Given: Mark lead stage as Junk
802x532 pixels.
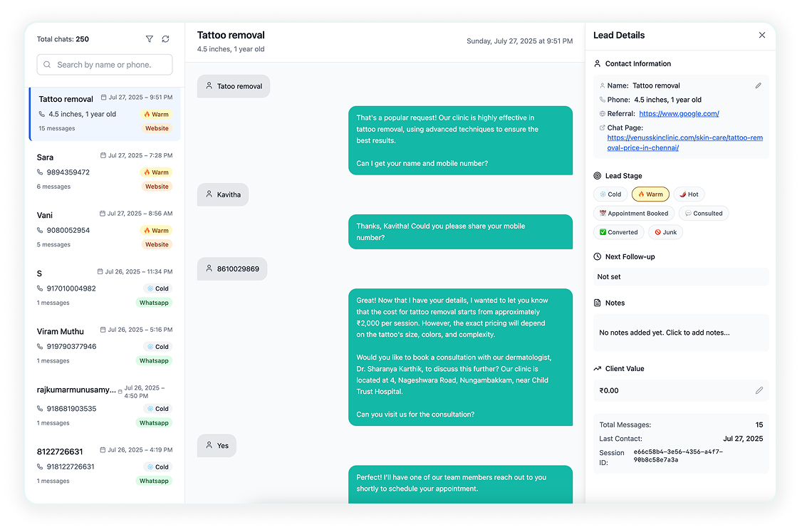Looking at the screenshot, I should point(665,232).
